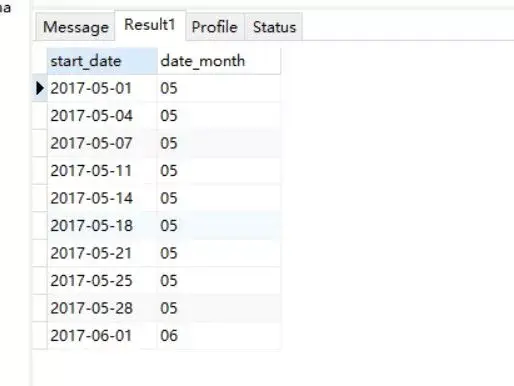Select the cell 2017-05-04
The image size is (514, 386).
(x=102, y=116)
